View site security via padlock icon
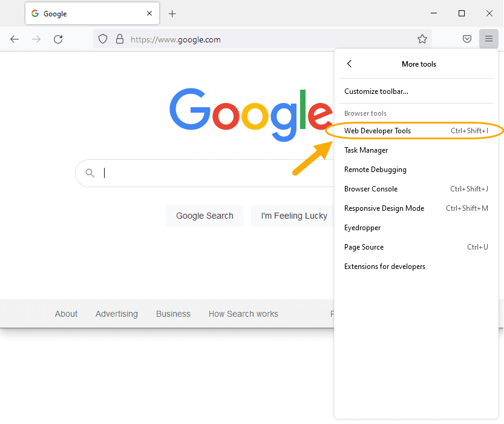Viewport: 504px width, 424px height. pos(120,39)
